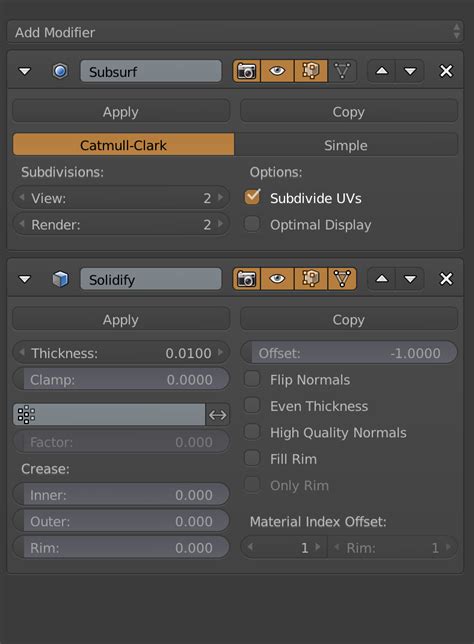Select the Catmull-Clark subdivision type
The image size is (474, 644).
coord(123,145)
